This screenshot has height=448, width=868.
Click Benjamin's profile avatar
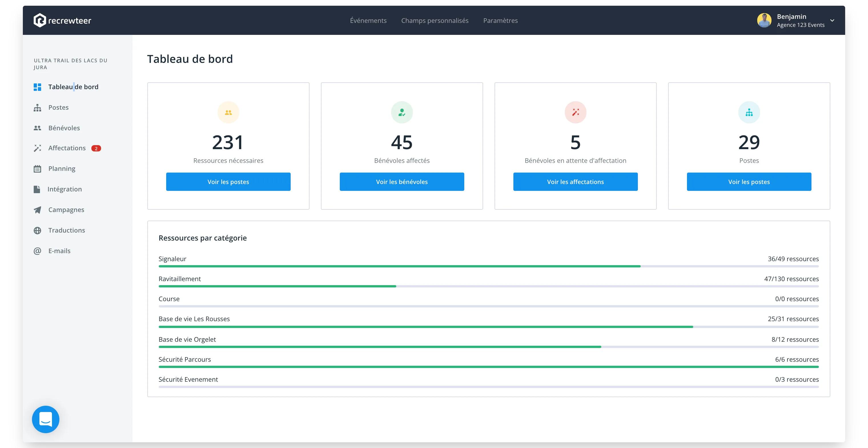point(764,20)
